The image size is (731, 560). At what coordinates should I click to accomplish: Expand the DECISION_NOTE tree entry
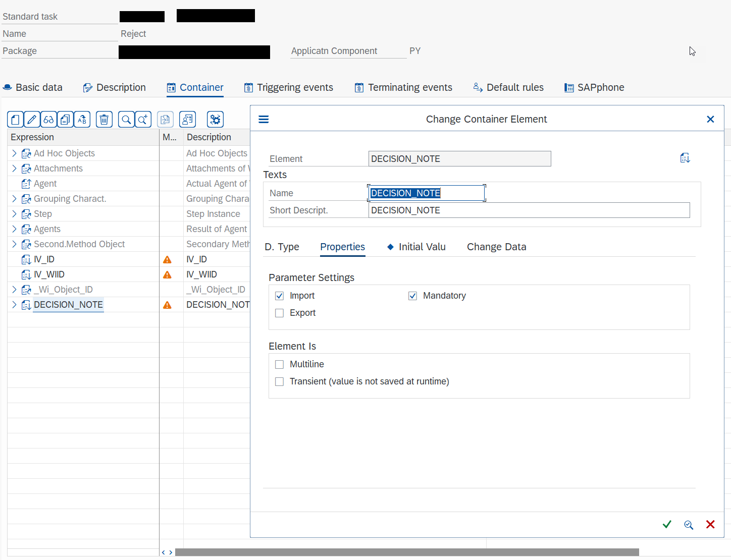14,305
